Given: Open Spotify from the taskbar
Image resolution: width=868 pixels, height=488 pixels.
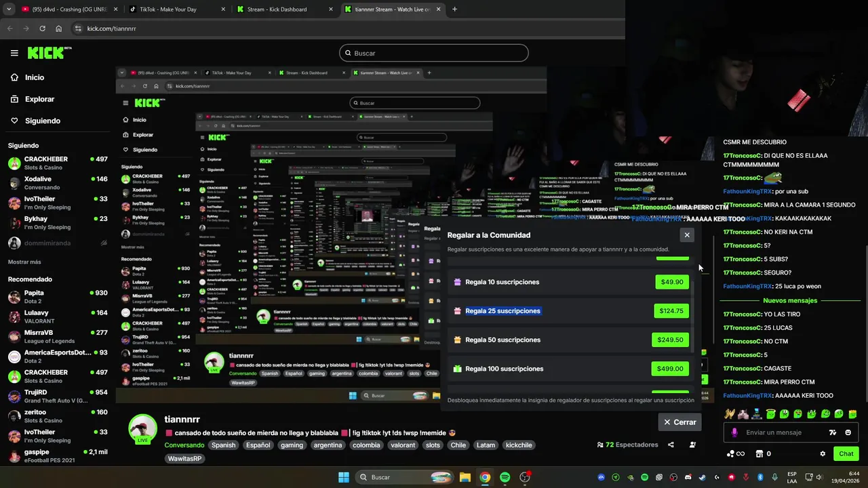Looking at the screenshot, I should (505, 477).
